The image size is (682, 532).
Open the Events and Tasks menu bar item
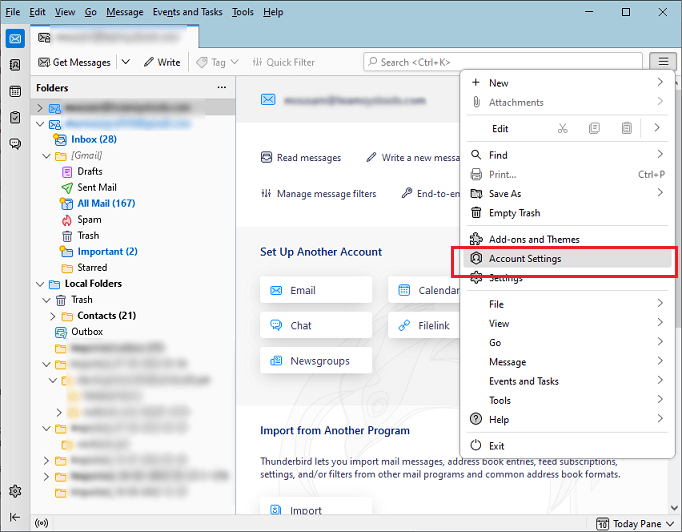[187, 12]
